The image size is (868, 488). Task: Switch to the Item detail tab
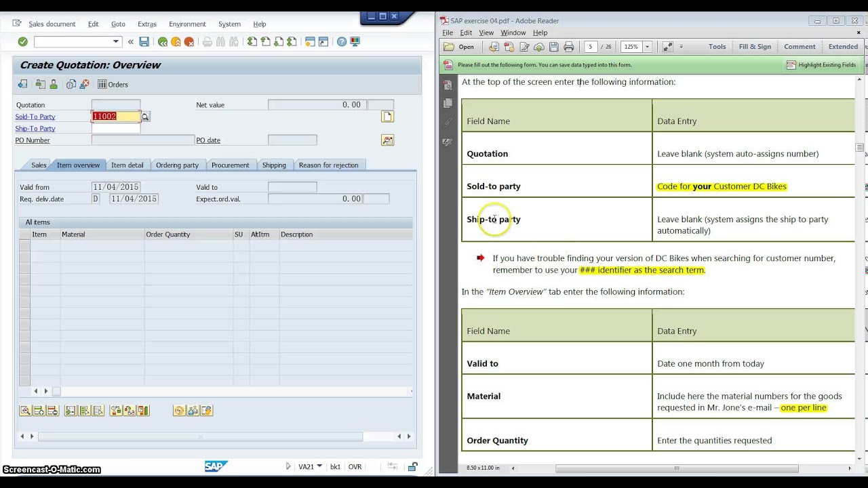coord(127,165)
